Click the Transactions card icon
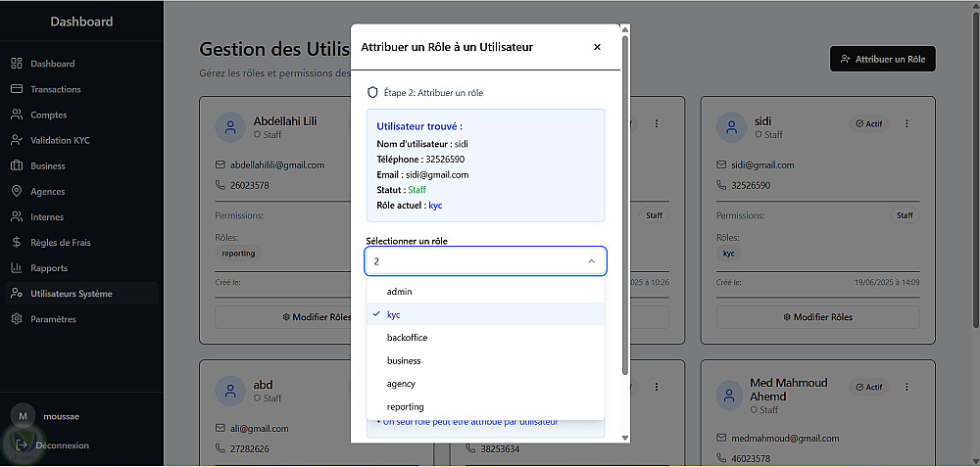Image resolution: width=980 pixels, height=467 pixels. point(17,89)
